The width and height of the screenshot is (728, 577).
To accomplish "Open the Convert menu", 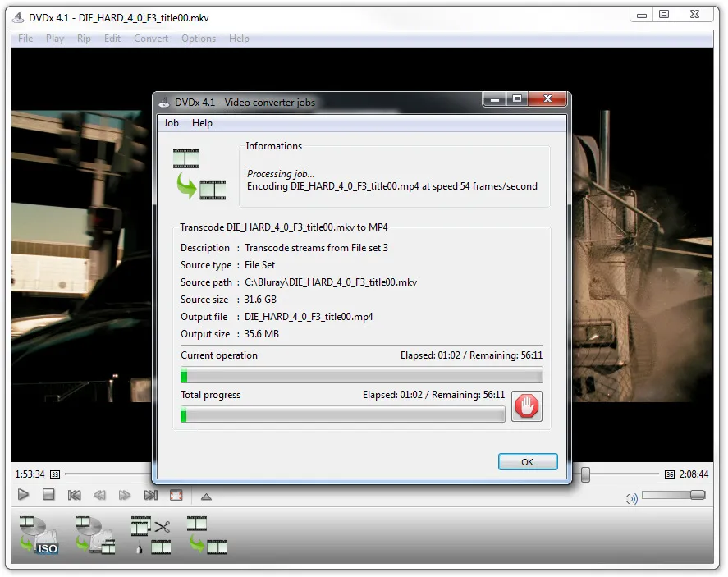I will [151, 39].
